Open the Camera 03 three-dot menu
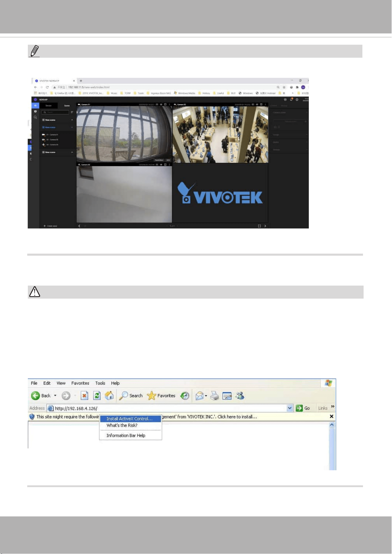The image size is (392, 554). point(169,165)
